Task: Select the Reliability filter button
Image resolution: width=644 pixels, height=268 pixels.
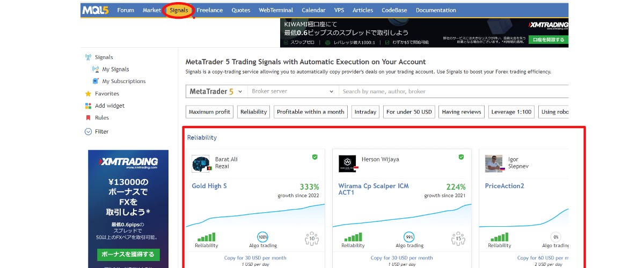Action: pyautogui.click(x=254, y=112)
